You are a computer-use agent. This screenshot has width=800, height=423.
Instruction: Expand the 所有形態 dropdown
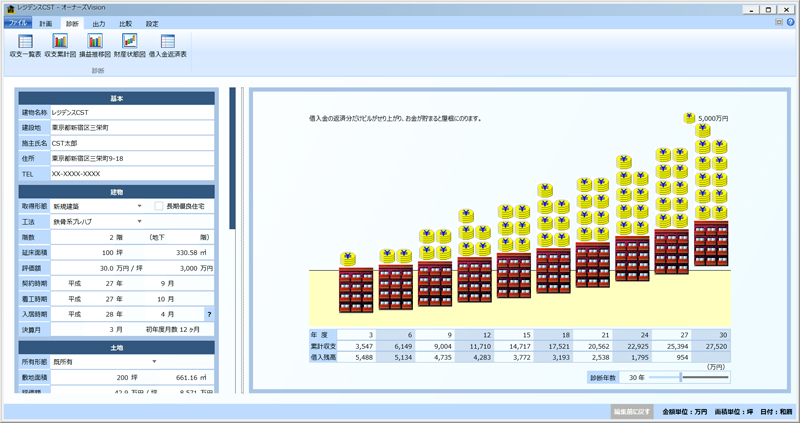[154, 361]
